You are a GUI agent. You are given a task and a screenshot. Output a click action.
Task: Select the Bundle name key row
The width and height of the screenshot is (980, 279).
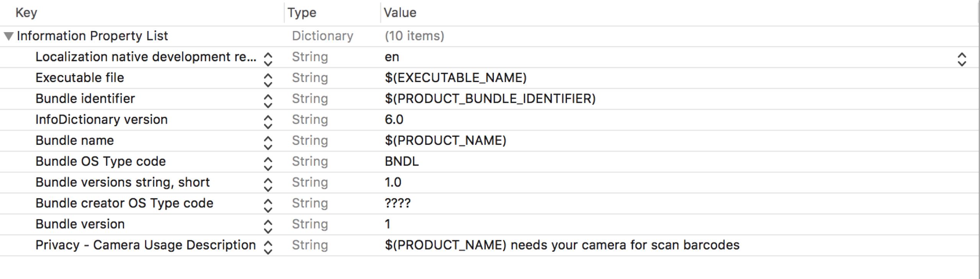pyautogui.click(x=75, y=141)
